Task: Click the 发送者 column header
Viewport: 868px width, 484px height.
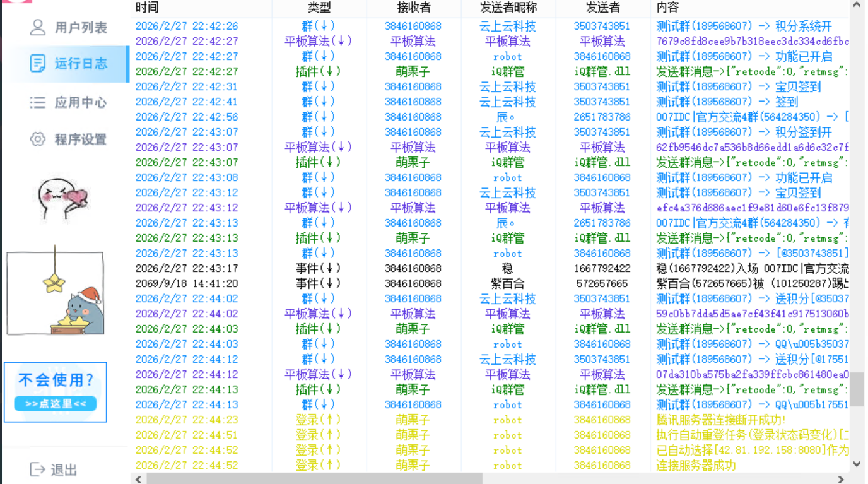Action: 602,8
